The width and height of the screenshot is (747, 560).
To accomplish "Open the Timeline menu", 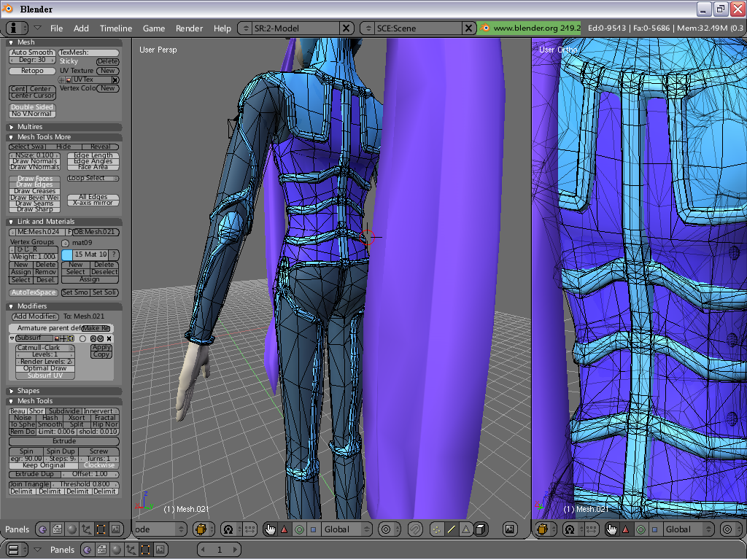I will click(116, 28).
